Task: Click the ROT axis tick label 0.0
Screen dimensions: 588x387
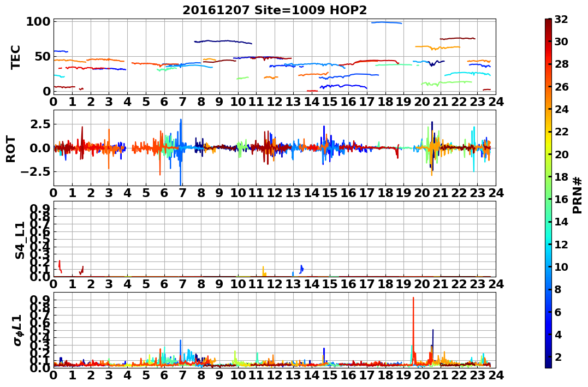Action: click(40, 148)
